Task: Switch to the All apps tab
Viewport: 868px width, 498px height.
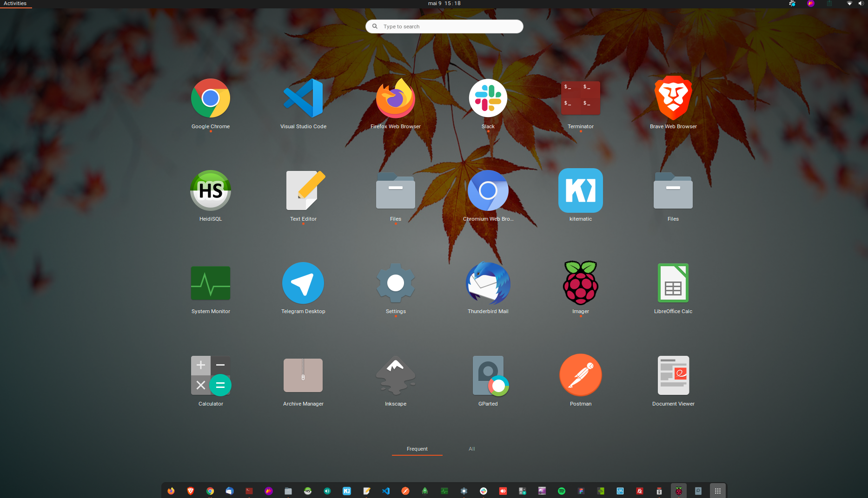Action: pos(472,449)
